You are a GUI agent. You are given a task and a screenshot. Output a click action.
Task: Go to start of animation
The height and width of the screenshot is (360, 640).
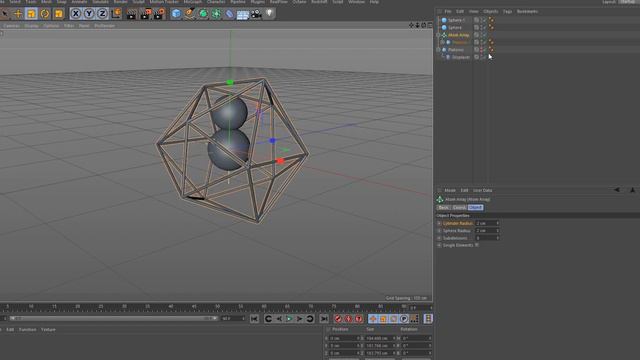click(x=254, y=319)
